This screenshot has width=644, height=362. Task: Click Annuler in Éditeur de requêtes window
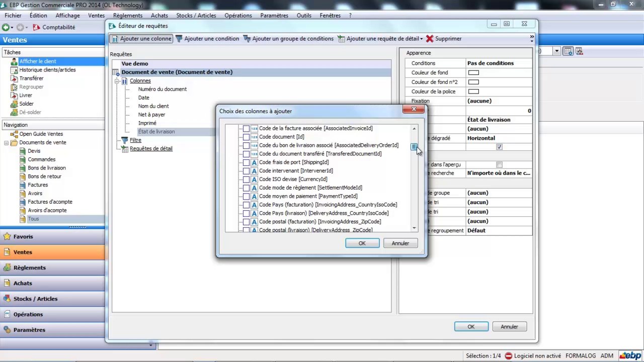[509, 327]
